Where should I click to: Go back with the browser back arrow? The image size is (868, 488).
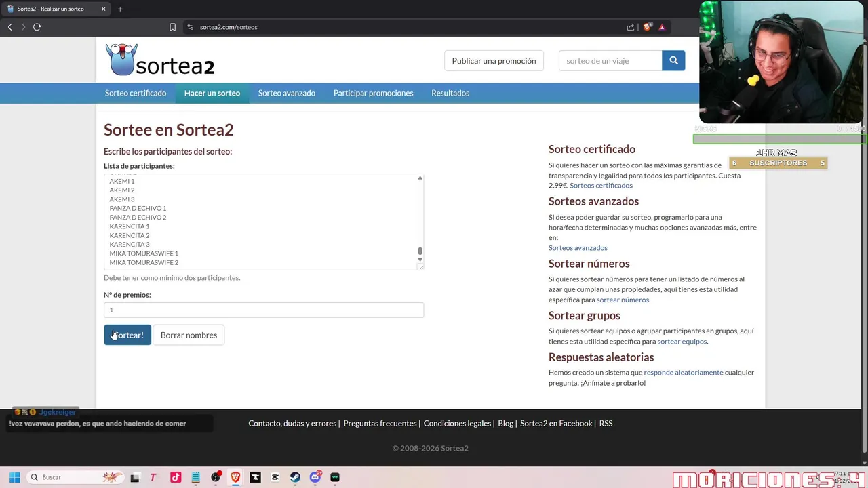10,27
